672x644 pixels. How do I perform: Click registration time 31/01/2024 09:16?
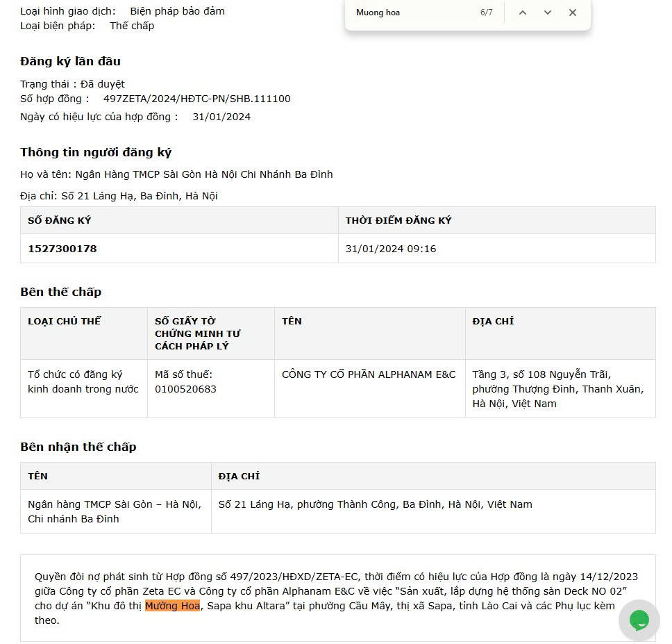[x=391, y=249]
